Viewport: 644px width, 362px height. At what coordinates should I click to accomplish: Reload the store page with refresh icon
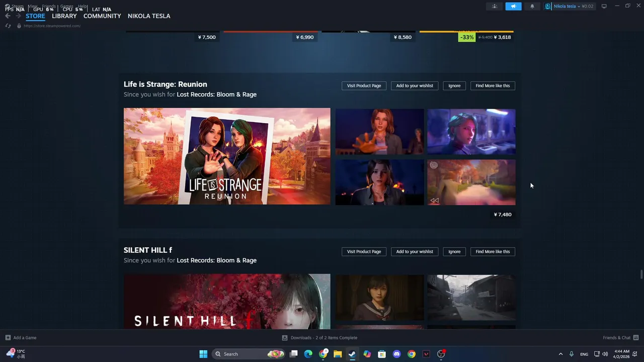point(8,26)
